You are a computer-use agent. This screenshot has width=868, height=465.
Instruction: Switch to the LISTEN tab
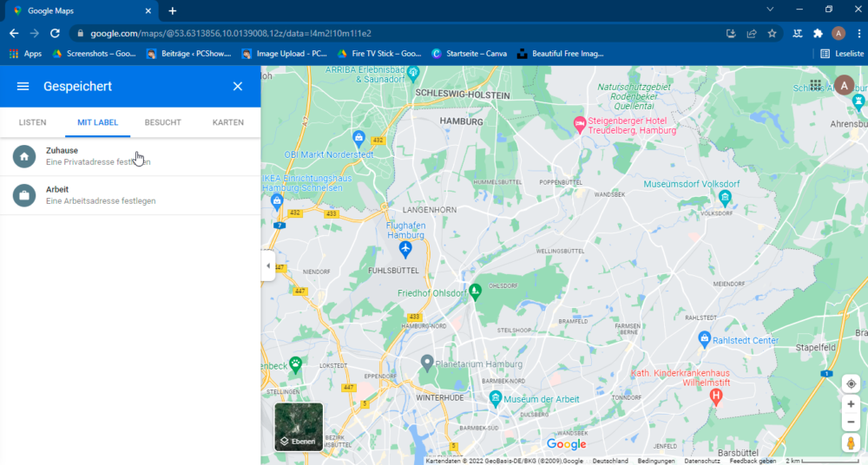(x=33, y=122)
